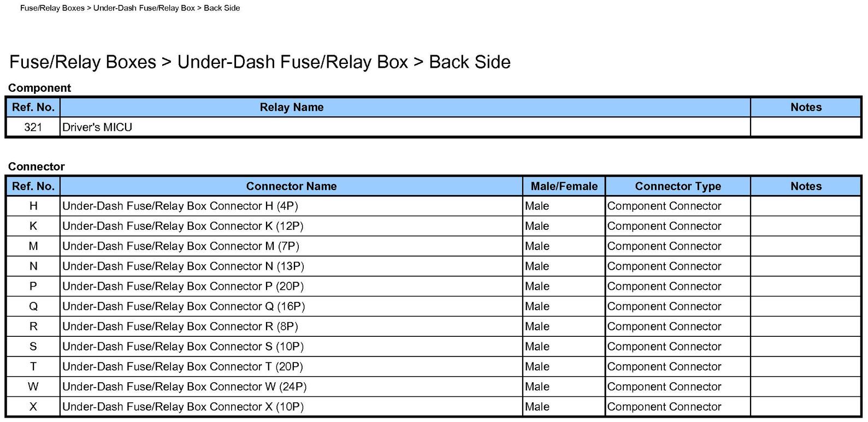868x422 pixels.
Task: Click the Notes header in Component table
Action: (806, 108)
